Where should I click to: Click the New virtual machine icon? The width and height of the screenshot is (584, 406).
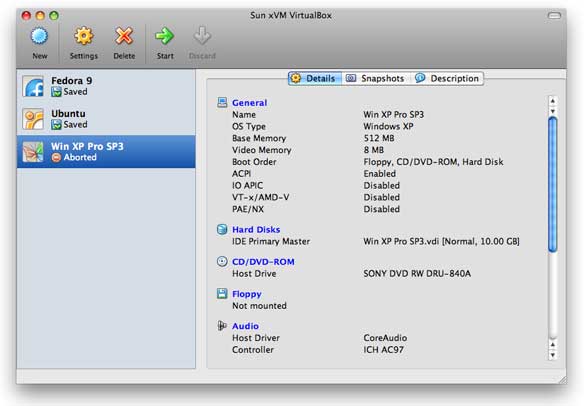(39, 37)
